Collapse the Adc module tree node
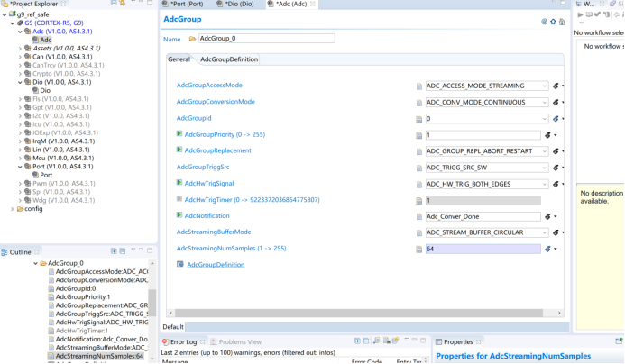 point(20,32)
